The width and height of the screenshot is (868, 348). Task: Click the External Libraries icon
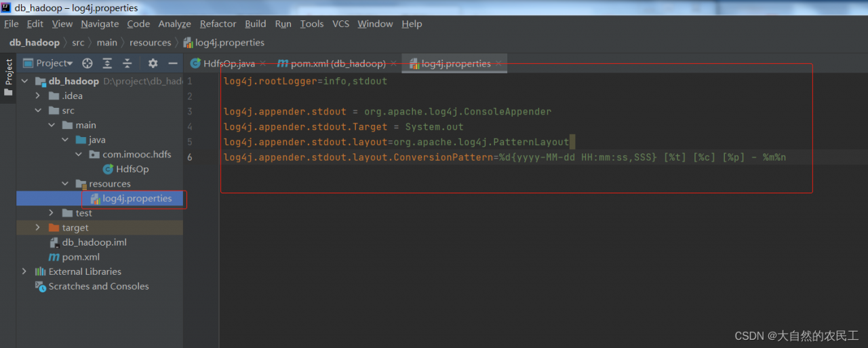(x=40, y=271)
